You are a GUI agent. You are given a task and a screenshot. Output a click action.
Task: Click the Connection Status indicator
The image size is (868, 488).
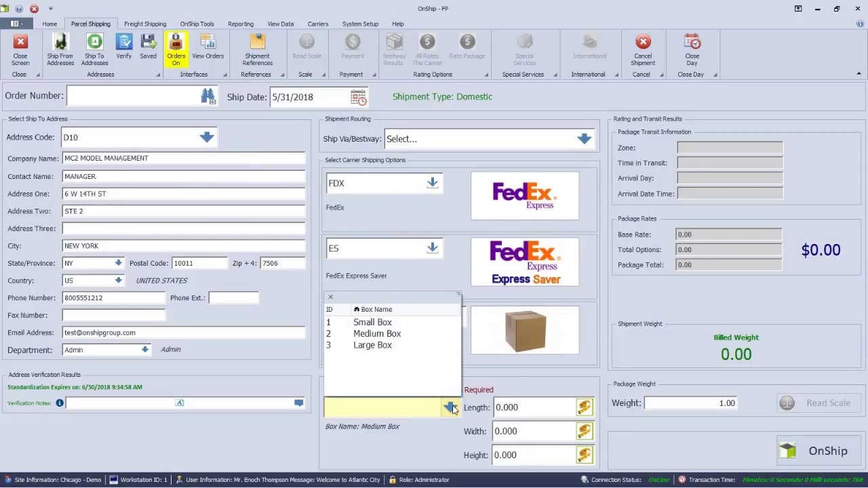tap(626, 480)
